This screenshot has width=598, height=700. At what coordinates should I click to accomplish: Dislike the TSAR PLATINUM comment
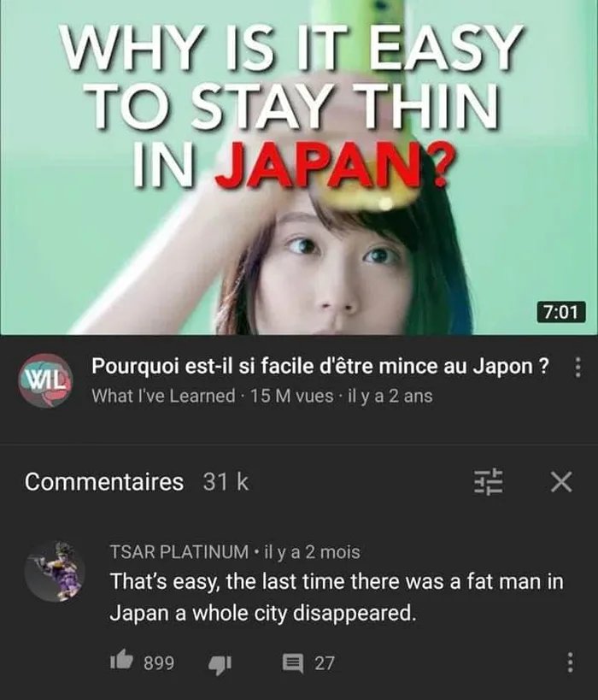point(220,663)
